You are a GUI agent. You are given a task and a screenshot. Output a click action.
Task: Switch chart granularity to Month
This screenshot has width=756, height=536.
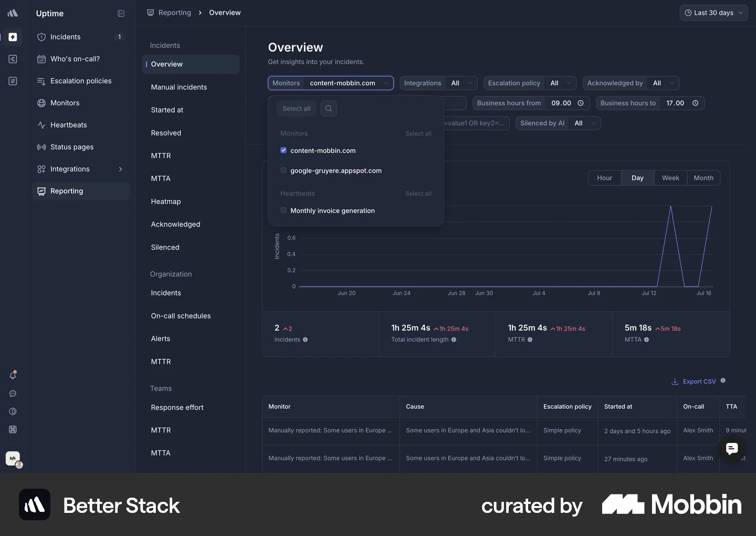coord(703,178)
